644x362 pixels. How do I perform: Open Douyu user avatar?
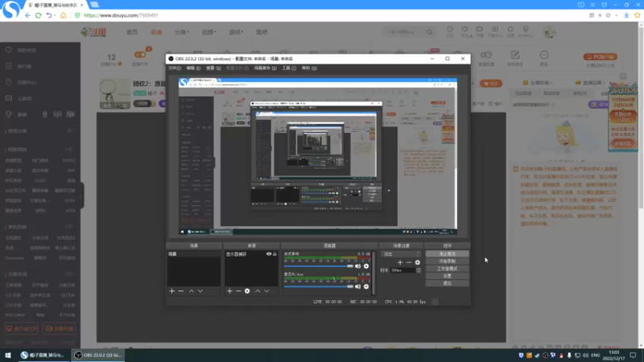point(549,32)
